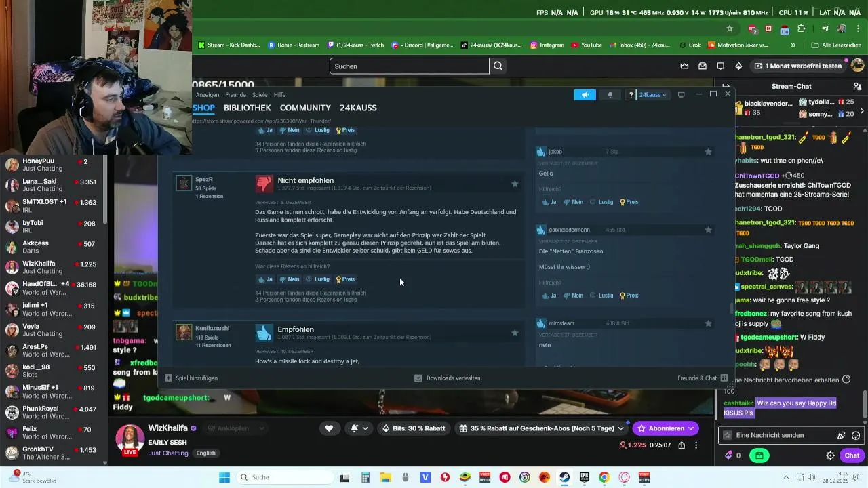Open Chrome from Windows taskbar
Image resolution: width=868 pixels, height=488 pixels.
pos(604,477)
